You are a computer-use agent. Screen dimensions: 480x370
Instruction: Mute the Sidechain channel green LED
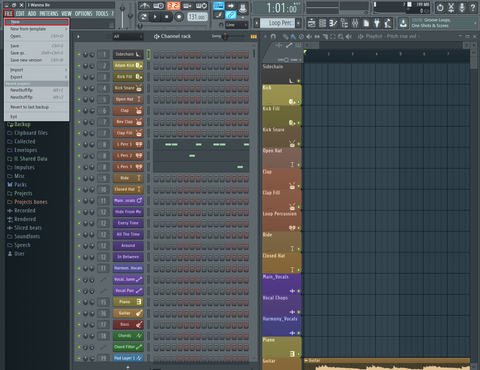[x=79, y=54]
